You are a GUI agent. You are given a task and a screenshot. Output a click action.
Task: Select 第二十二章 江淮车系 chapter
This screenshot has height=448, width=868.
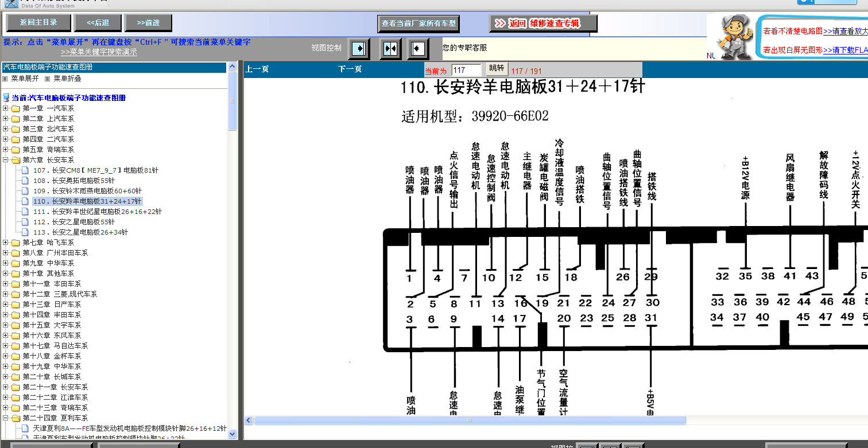coord(55,398)
